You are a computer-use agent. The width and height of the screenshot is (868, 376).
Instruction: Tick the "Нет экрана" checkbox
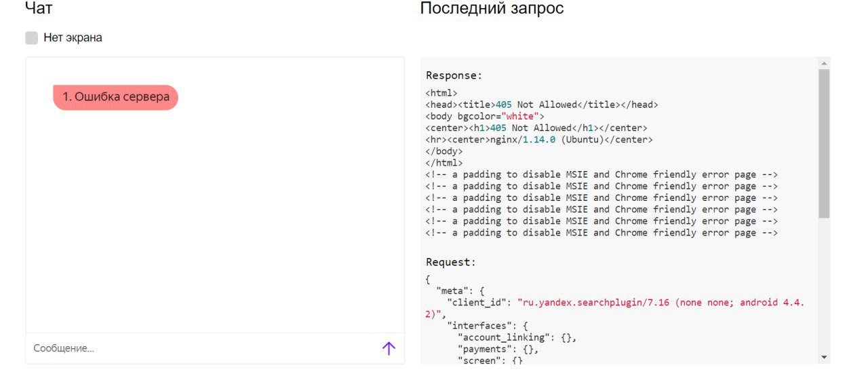point(32,38)
